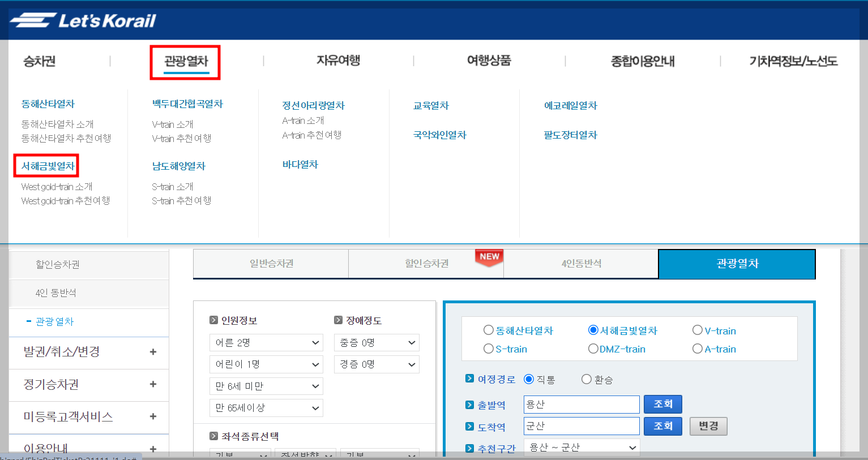Open 교육열차 link
Screen dimensions: 868x460
tap(431, 106)
